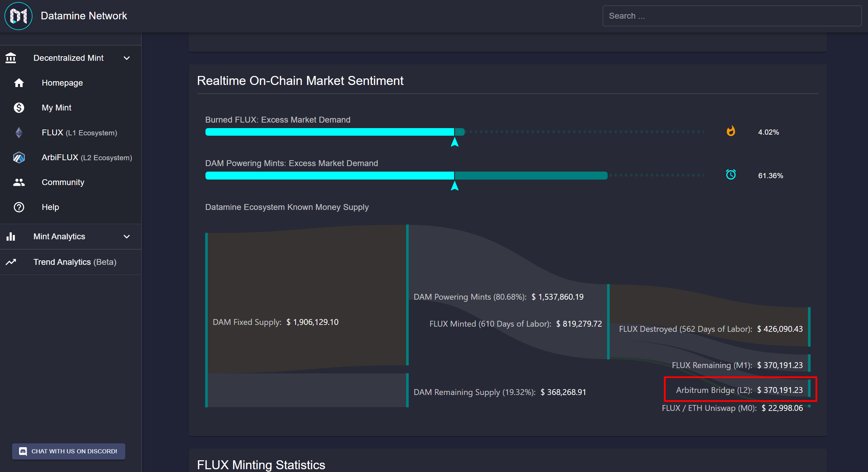Click the Burned FLUX arrow marker
868x472 pixels.
pyautogui.click(x=455, y=142)
